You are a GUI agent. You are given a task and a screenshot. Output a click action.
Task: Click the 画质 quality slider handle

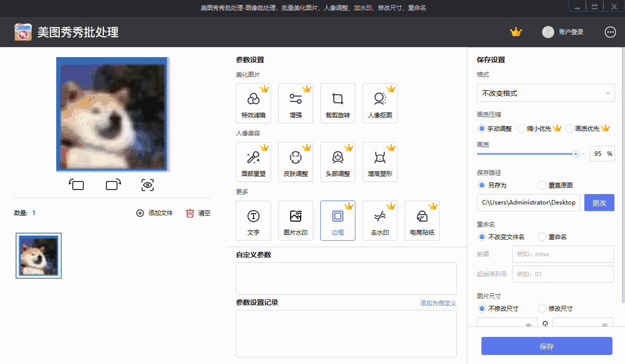(x=575, y=154)
